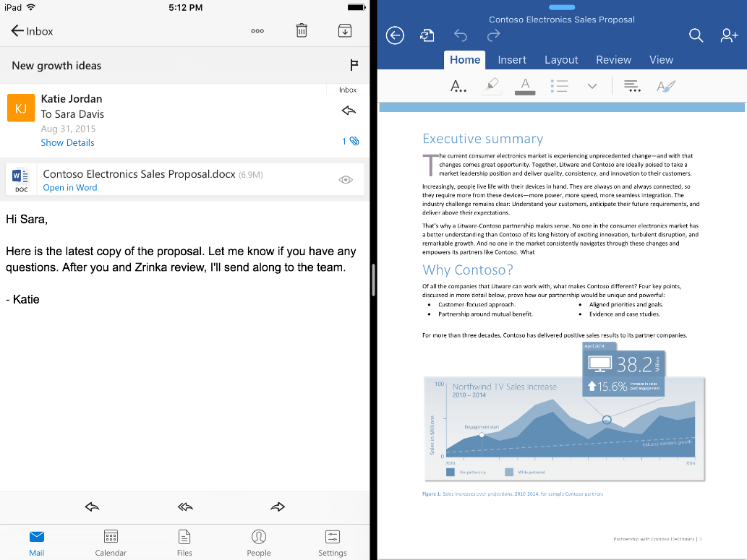This screenshot has width=747, height=560.
Task: Share document with add person icon
Action: (x=729, y=35)
